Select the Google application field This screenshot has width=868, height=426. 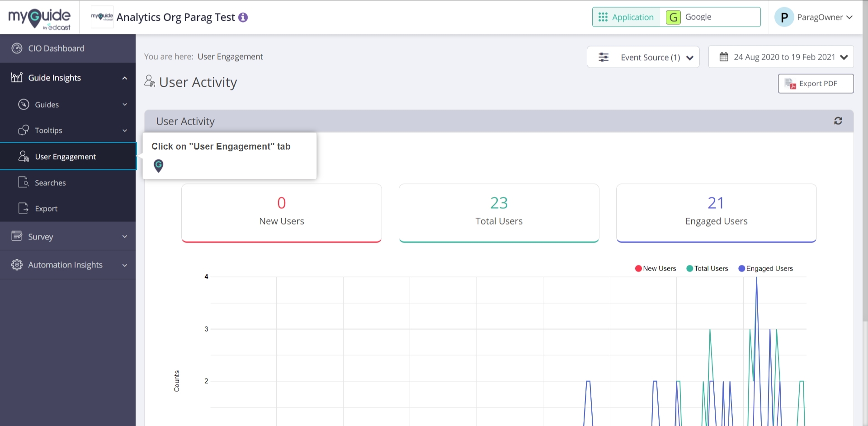pyautogui.click(x=710, y=17)
